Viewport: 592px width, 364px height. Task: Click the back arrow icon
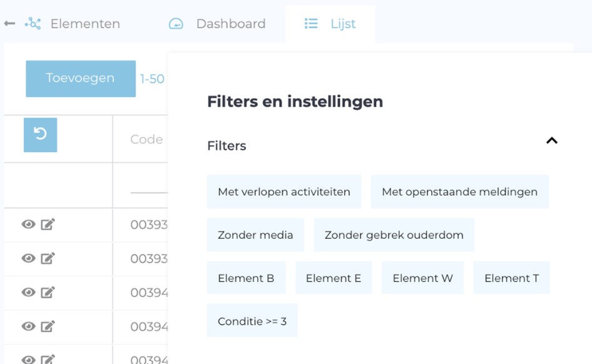pyautogui.click(x=9, y=23)
